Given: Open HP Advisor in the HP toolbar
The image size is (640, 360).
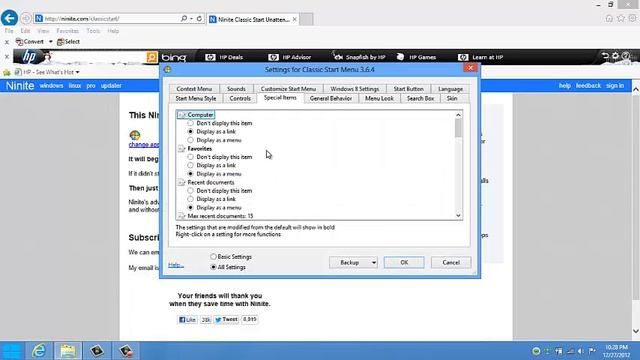Looking at the screenshot, I should click(290, 57).
